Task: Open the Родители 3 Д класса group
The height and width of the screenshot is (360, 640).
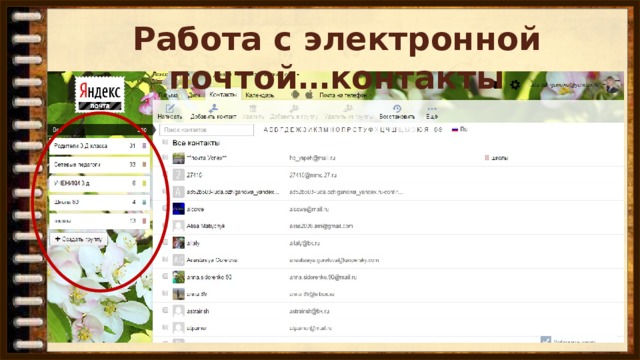Action: pyautogui.click(x=99, y=146)
